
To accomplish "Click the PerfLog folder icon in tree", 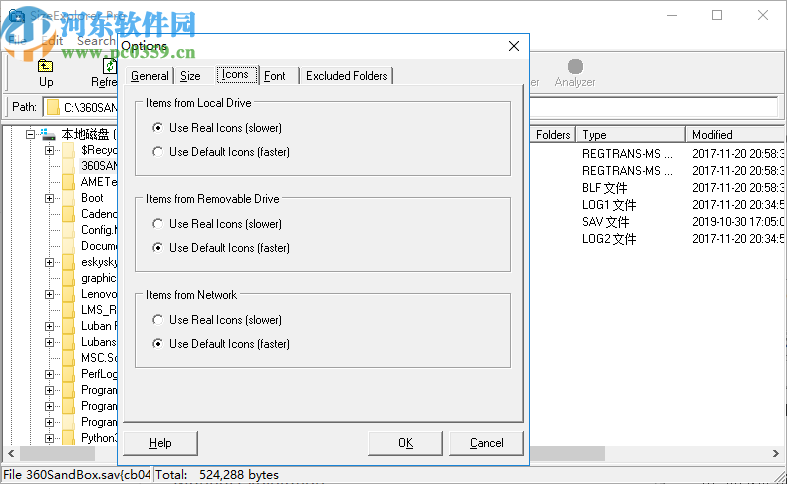I will tap(69, 374).
